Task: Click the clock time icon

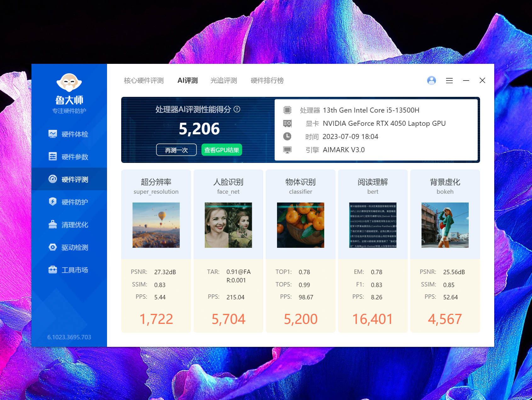Action: 287,136
